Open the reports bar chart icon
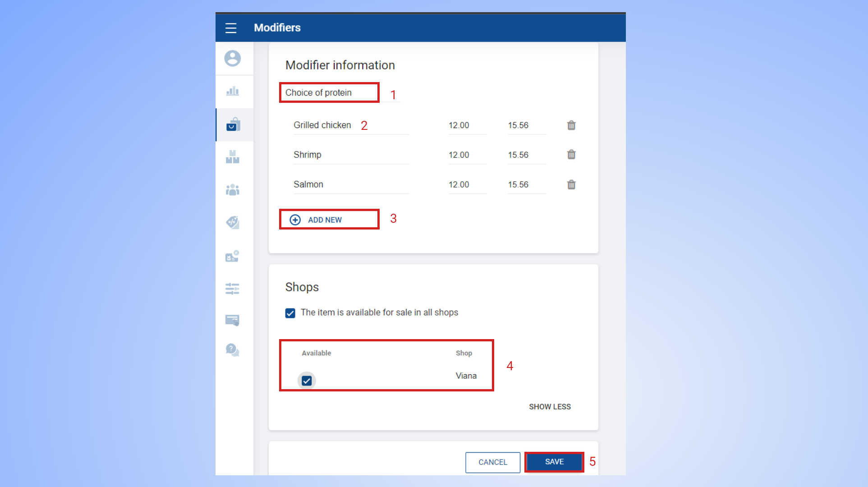This screenshot has height=487, width=868. click(233, 92)
